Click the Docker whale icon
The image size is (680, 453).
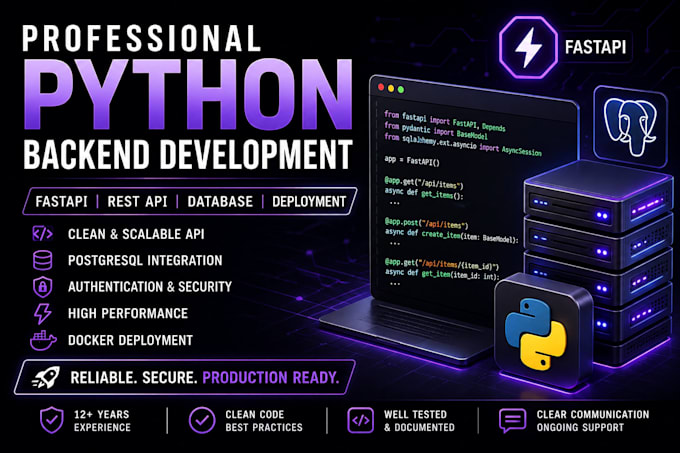[x=43, y=340]
